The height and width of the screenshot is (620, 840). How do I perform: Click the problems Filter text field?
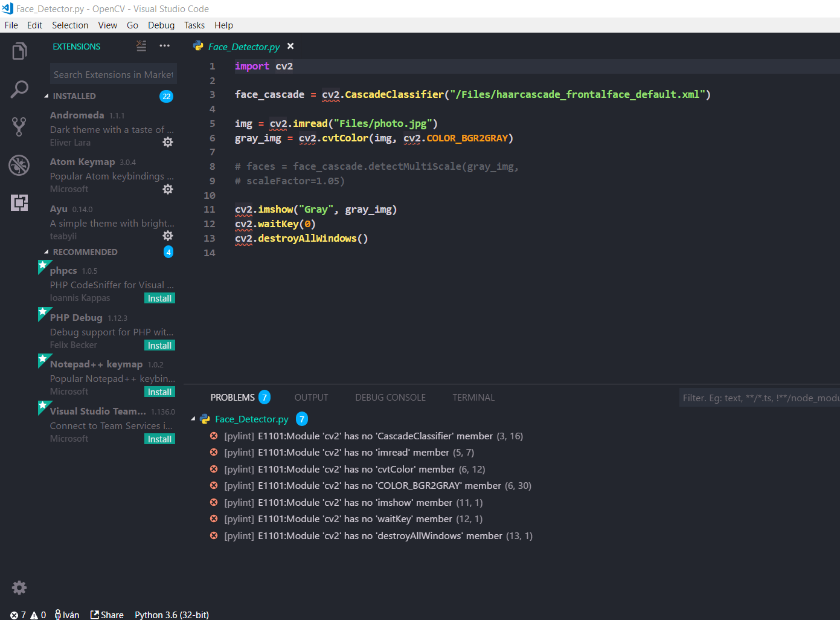point(760,398)
